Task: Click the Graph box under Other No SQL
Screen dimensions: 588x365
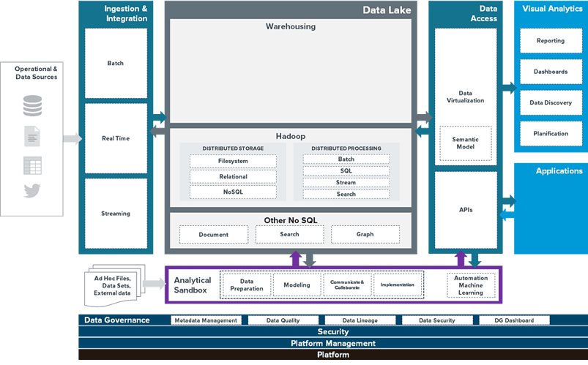Action: (x=365, y=234)
